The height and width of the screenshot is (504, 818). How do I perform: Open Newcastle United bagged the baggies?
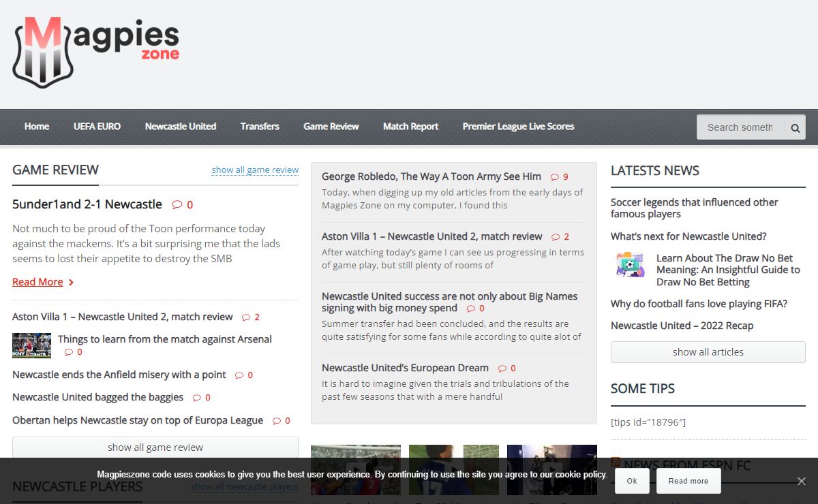pos(98,397)
